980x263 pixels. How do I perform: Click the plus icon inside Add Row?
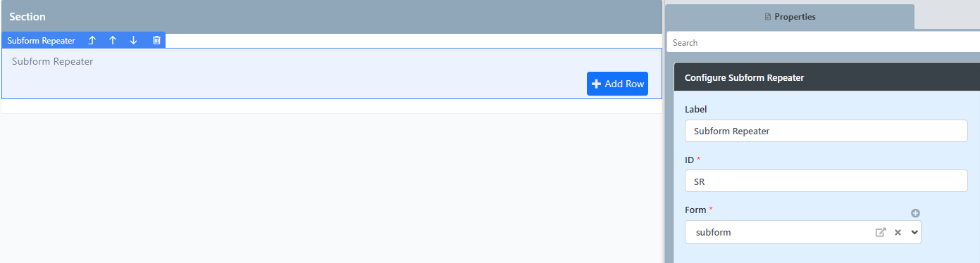pyautogui.click(x=596, y=84)
